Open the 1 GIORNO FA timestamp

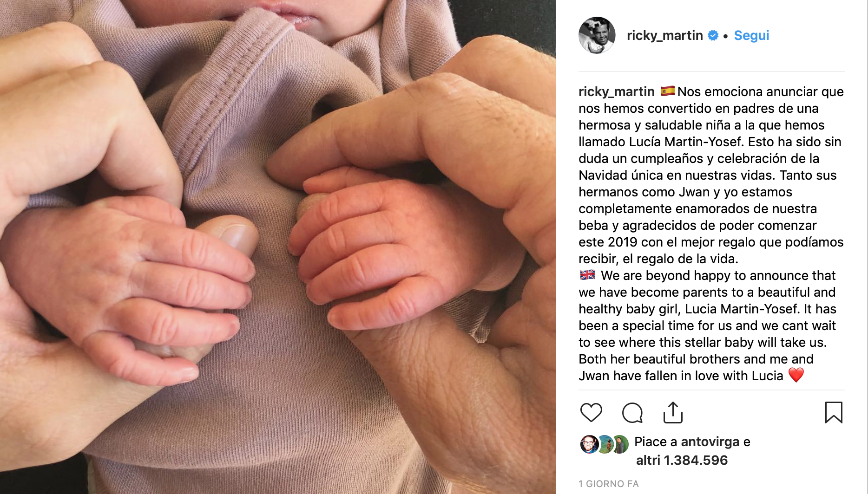609,484
